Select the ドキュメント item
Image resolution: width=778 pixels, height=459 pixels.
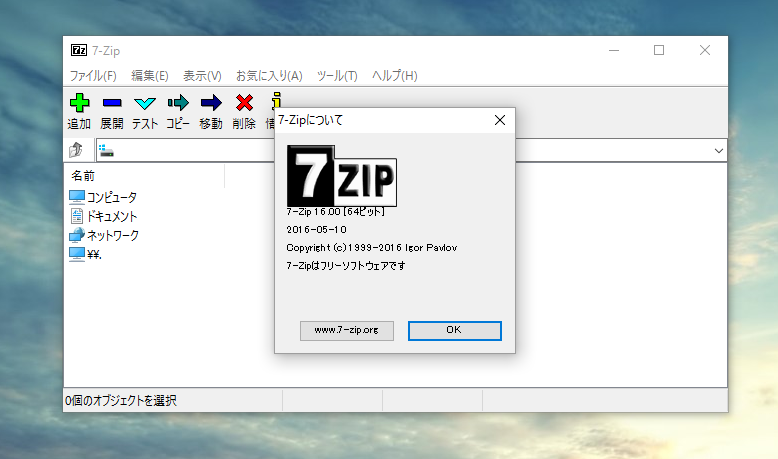point(103,216)
